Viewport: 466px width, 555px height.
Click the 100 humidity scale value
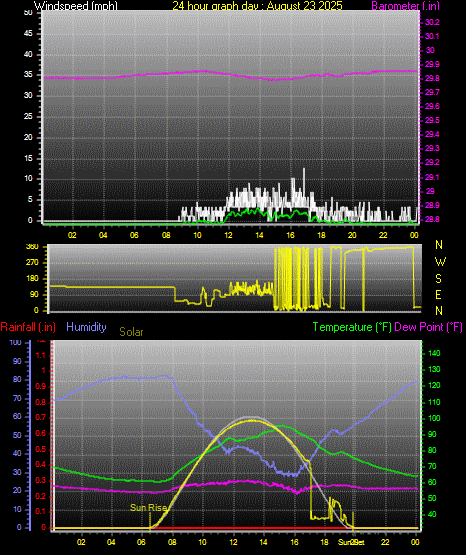coord(15,342)
